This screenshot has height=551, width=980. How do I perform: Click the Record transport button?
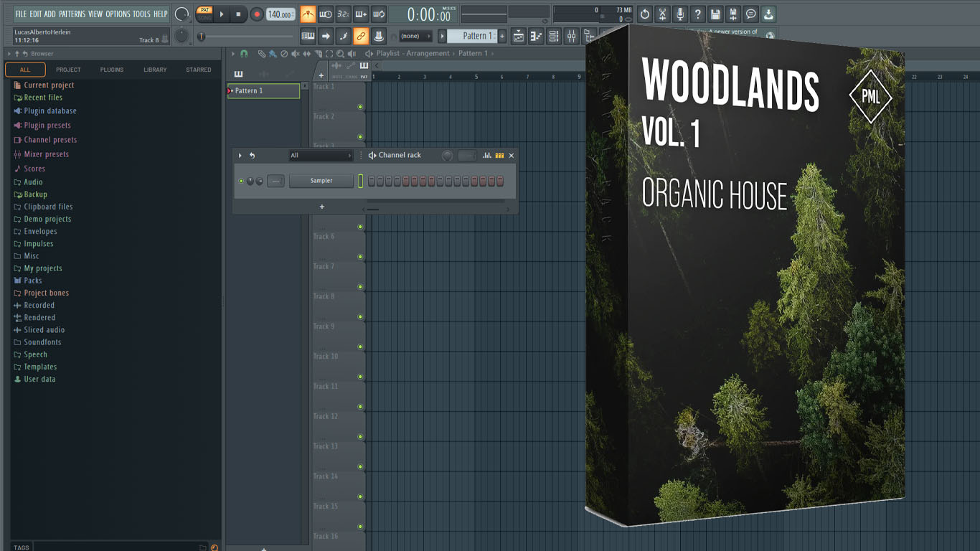tap(257, 14)
